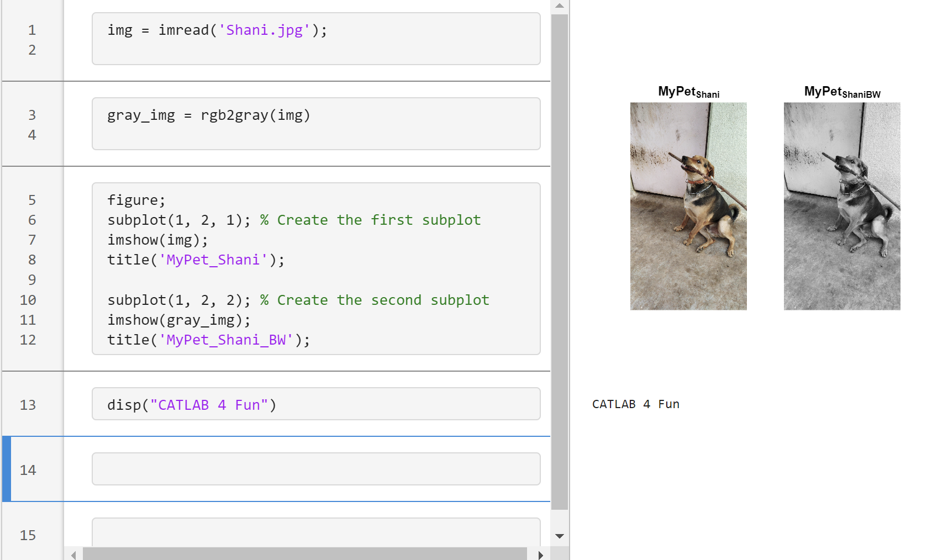Click the horizontal scroll left arrow
The image size is (948, 560).
(73, 554)
